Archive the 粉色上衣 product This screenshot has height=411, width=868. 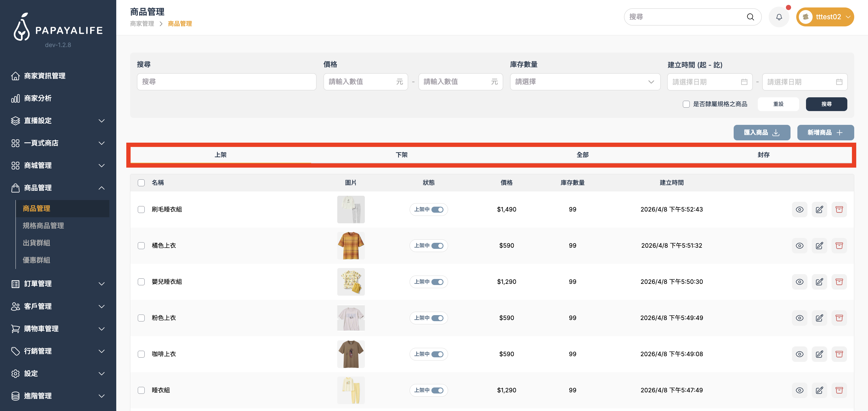point(839,318)
